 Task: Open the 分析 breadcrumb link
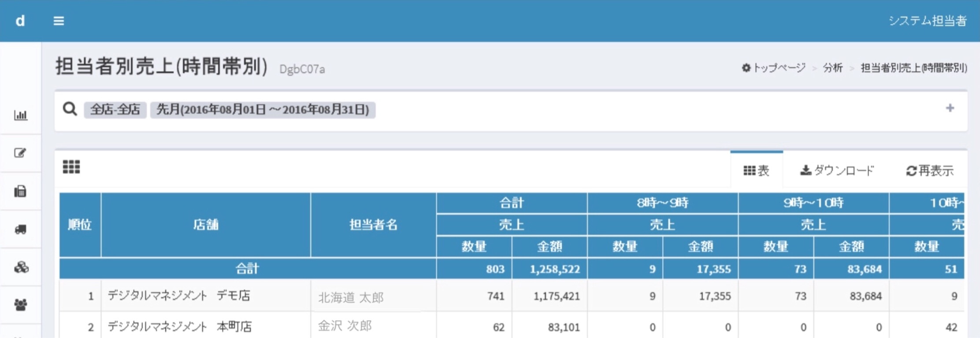tap(833, 68)
